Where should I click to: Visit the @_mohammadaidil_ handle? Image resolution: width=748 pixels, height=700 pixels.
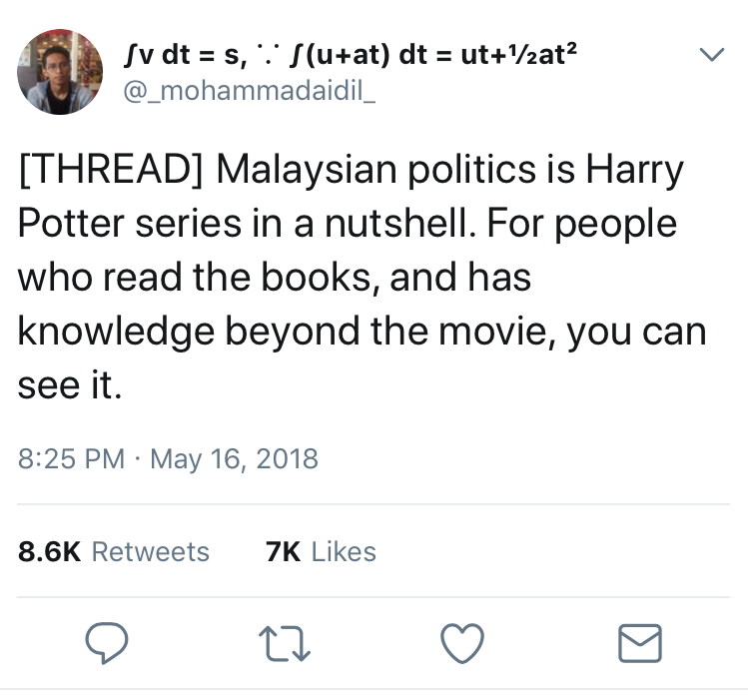(250, 91)
